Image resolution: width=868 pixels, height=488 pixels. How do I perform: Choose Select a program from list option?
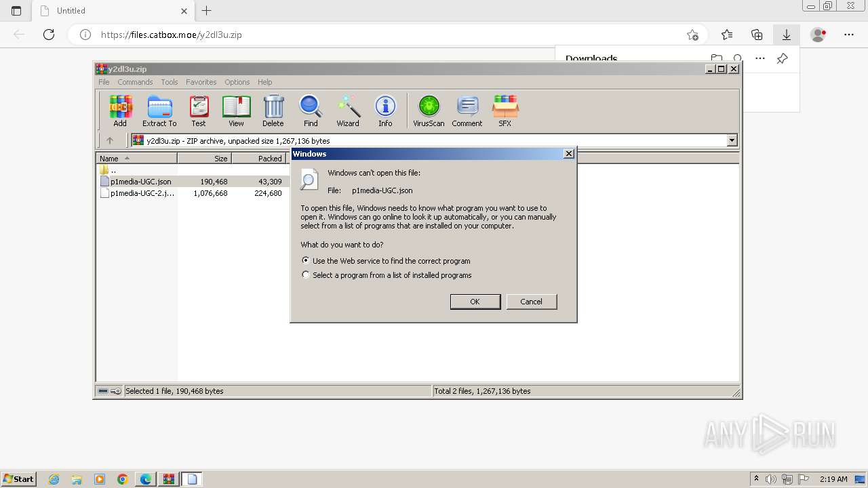387,275
